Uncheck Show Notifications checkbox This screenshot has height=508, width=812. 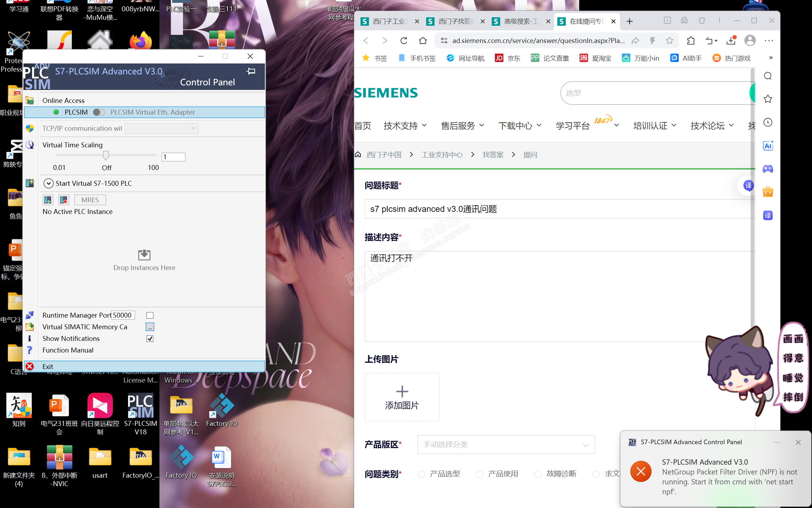click(x=150, y=339)
